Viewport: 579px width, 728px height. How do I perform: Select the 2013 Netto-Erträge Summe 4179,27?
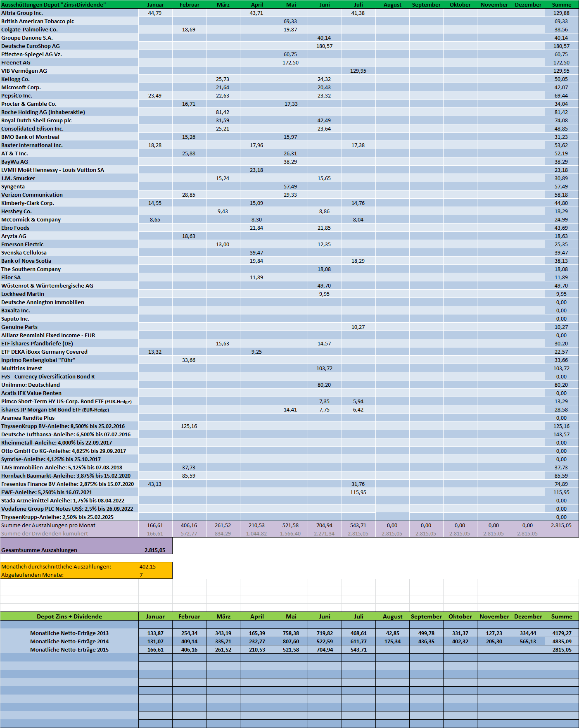(x=562, y=633)
